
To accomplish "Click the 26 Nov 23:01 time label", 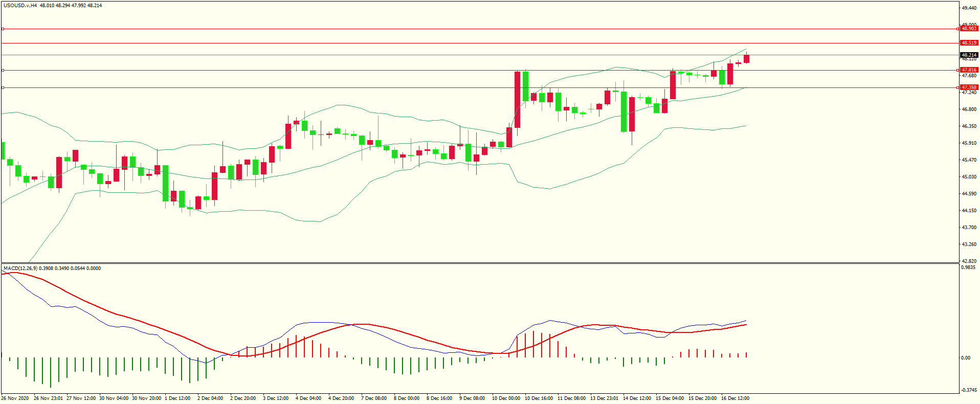I will (x=48, y=398).
